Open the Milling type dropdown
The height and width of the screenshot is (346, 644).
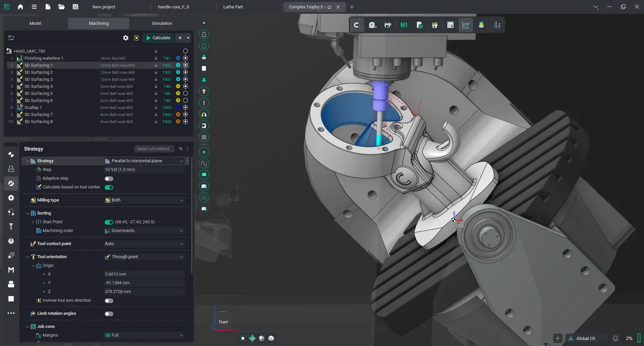pos(144,200)
